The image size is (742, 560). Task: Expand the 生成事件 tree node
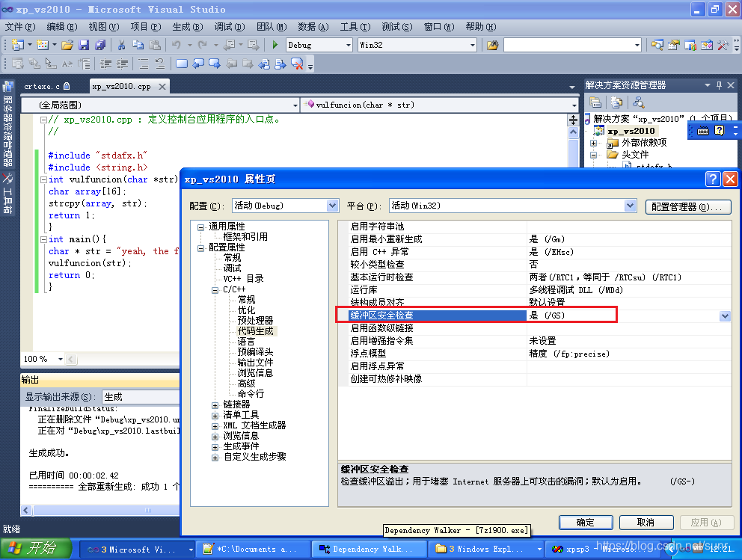(215, 446)
